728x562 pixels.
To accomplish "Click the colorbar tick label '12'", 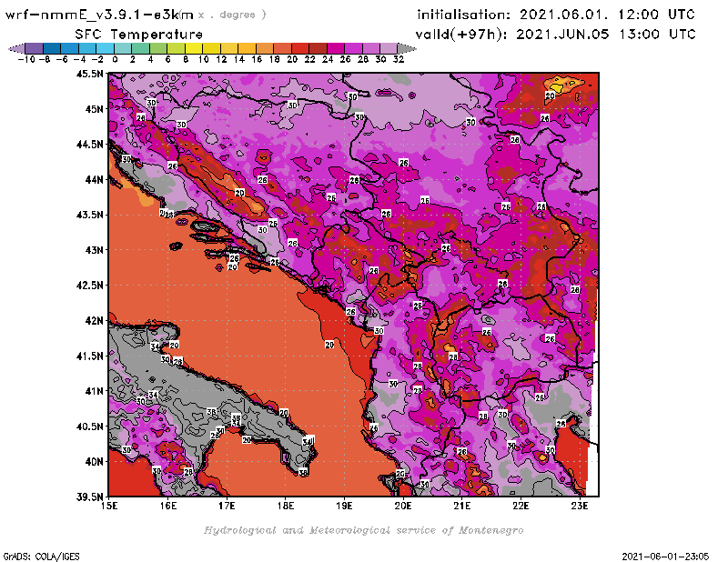I will click(x=221, y=59).
